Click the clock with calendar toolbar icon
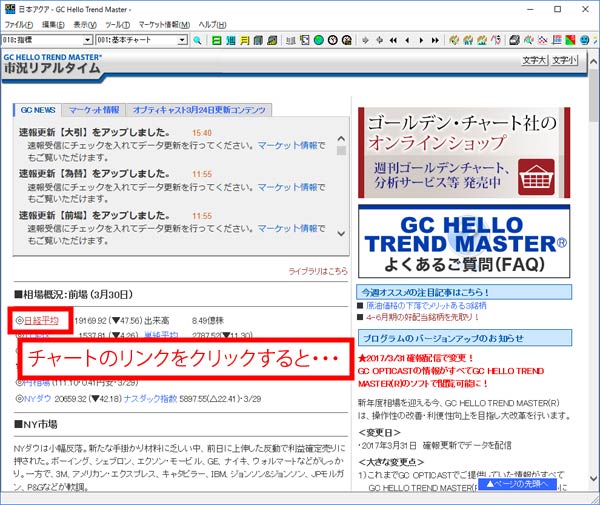The image size is (600, 505). point(347,40)
